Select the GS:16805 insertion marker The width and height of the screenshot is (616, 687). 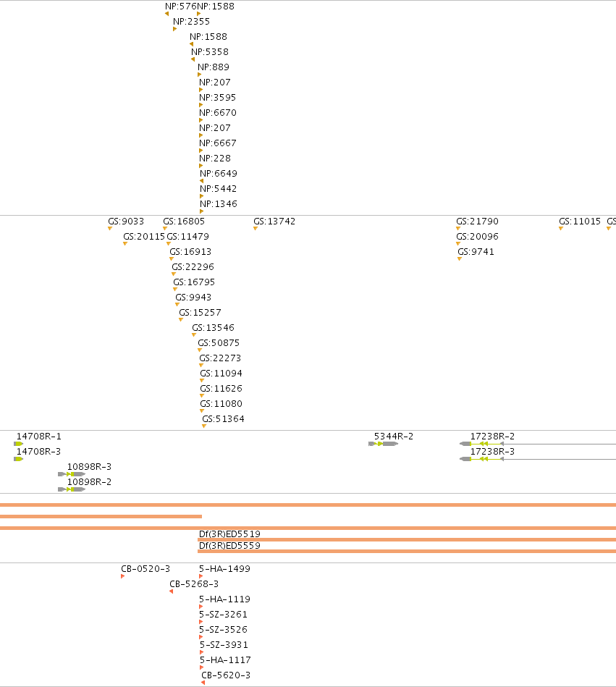click(165, 228)
